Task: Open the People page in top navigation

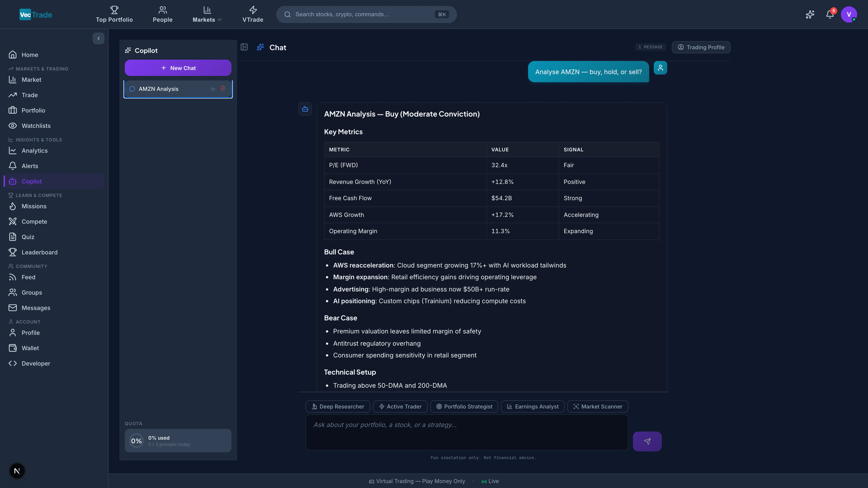Action: point(163,14)
